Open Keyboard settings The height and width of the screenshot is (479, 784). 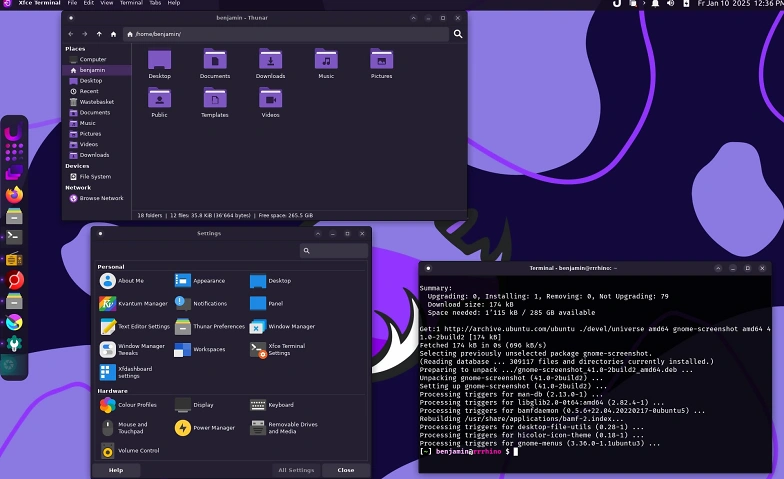[x=272, y=405]
